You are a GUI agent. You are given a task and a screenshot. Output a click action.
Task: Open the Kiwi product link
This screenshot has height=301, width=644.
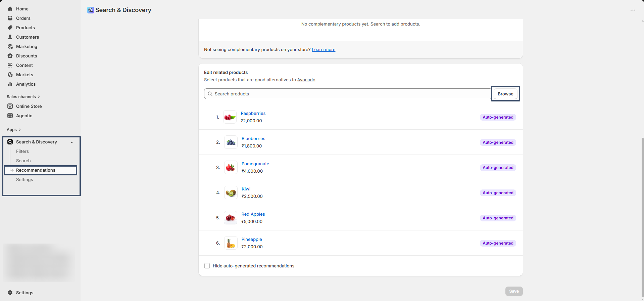[246, 189]
